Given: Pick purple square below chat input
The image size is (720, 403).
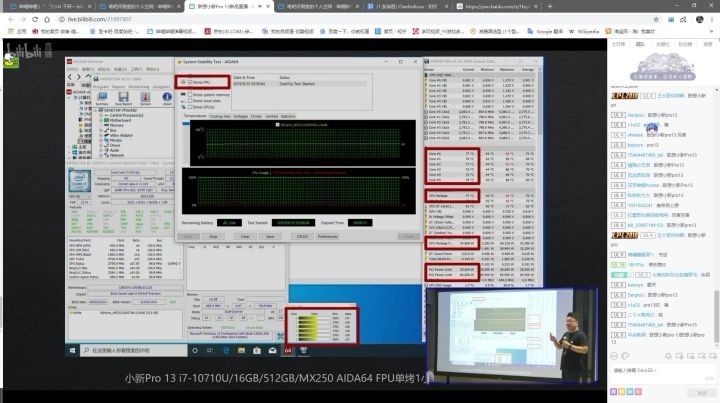Looking at the screenshot, I should coord(613,392).
